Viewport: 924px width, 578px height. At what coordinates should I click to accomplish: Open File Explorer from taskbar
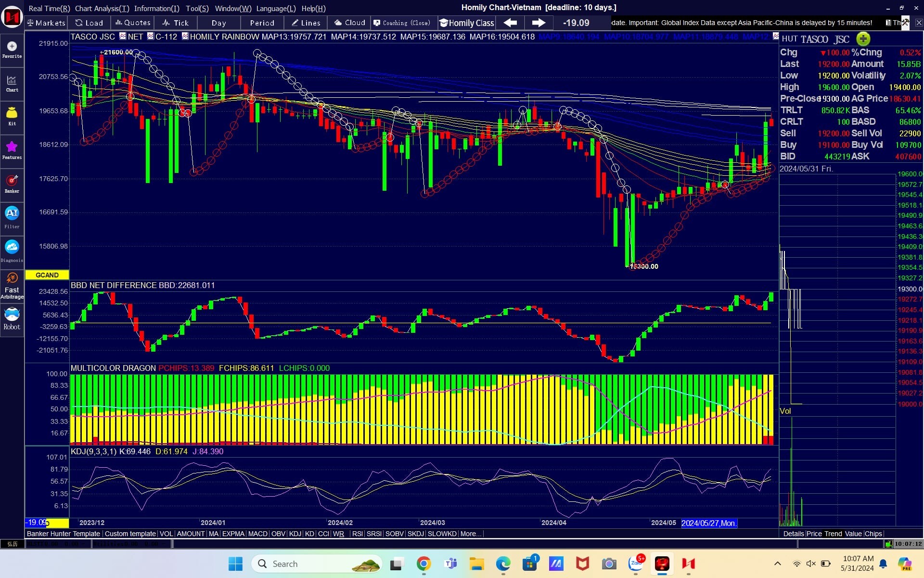(x=477, y=564)
